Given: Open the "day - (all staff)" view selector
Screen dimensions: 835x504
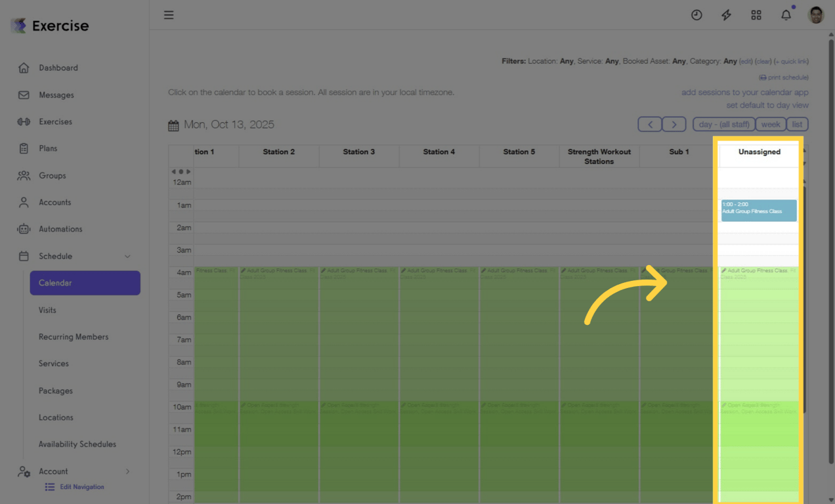Looking at the screenshot, I should pos(723,123).
